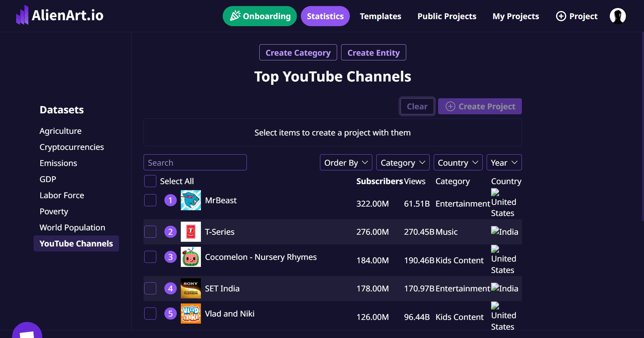Click the page vertical scrollbar
644x338 pixels.
(642, 127)
